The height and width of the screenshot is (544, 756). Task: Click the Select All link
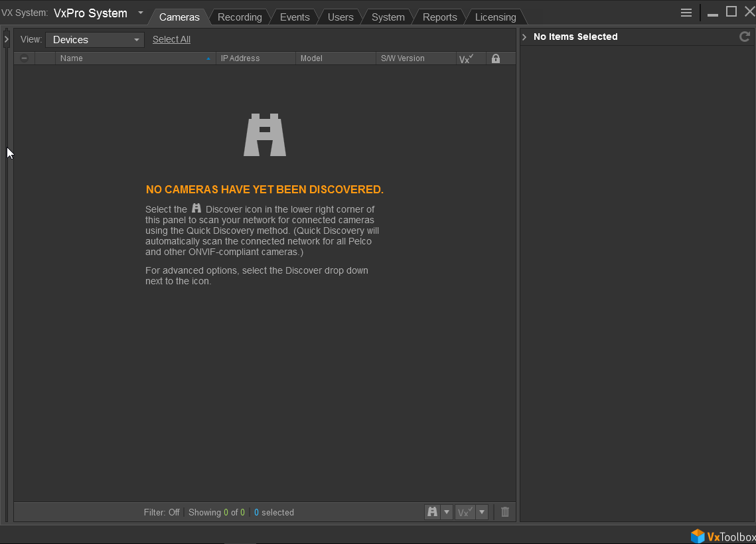(171, 39)
